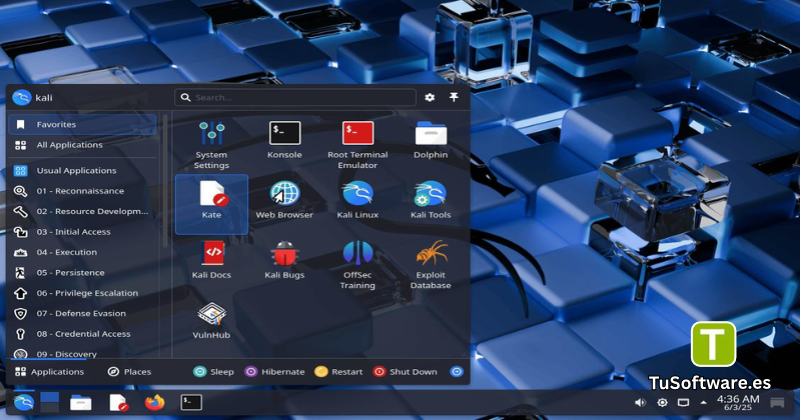Expand more session options button
Screen dimensions: 800x420
click(457, 372)
